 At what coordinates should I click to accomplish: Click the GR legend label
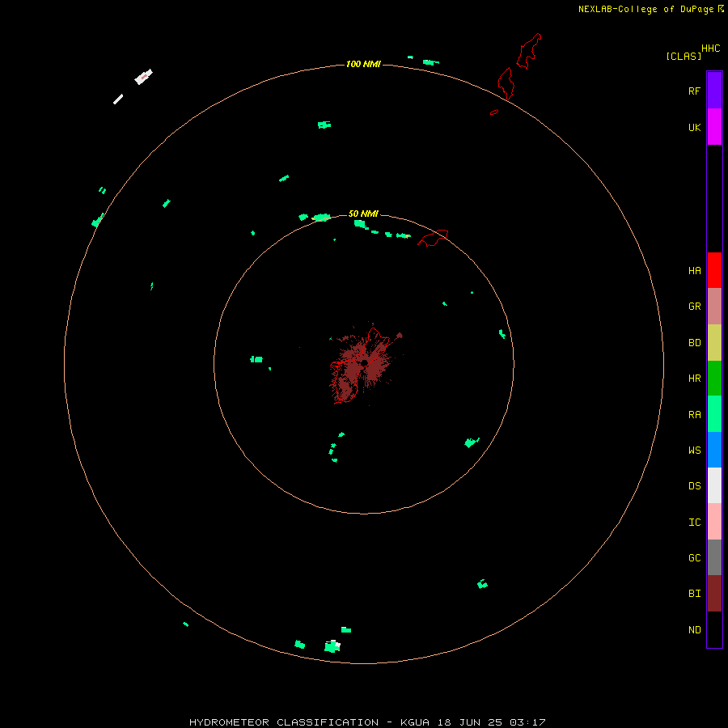(x=694, y=307)
